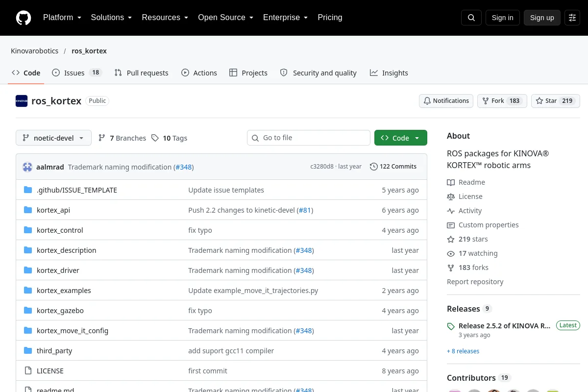Open the search magnifier button
This screenshot has width=588, height=392.
coord(471,18)
